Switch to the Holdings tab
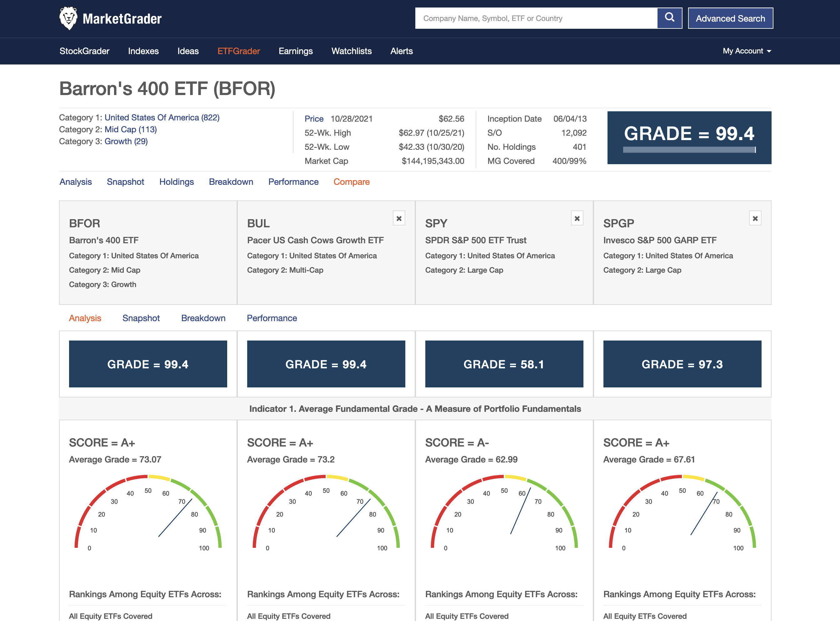840x621 pixels. click(176, 182)
